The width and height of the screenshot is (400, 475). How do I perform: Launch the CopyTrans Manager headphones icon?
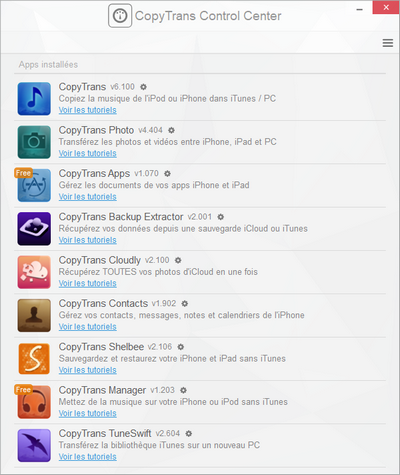[x=34, y=402]
